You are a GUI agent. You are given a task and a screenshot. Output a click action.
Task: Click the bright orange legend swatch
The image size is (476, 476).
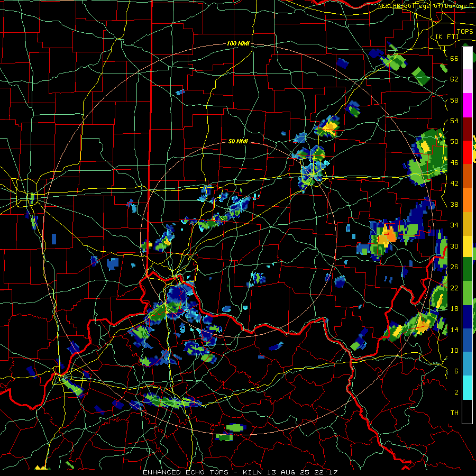tap(467, 200)
